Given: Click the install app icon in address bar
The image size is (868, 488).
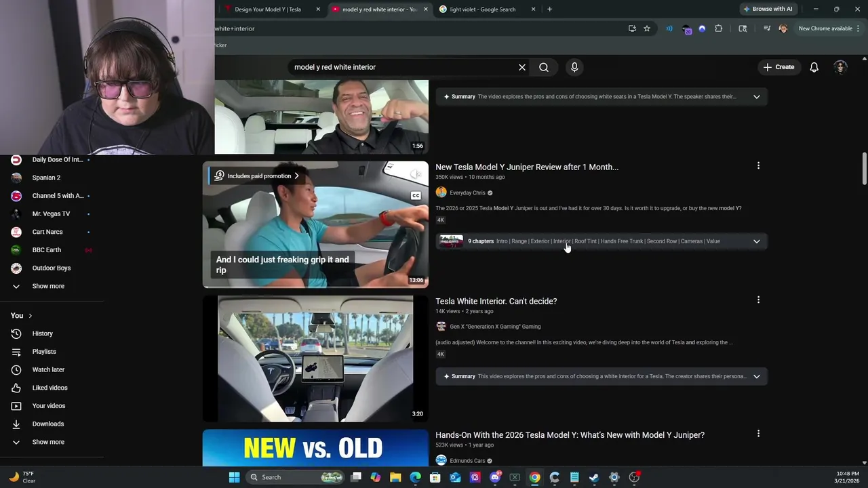Looking at the screenshot, I should (632, 28).
